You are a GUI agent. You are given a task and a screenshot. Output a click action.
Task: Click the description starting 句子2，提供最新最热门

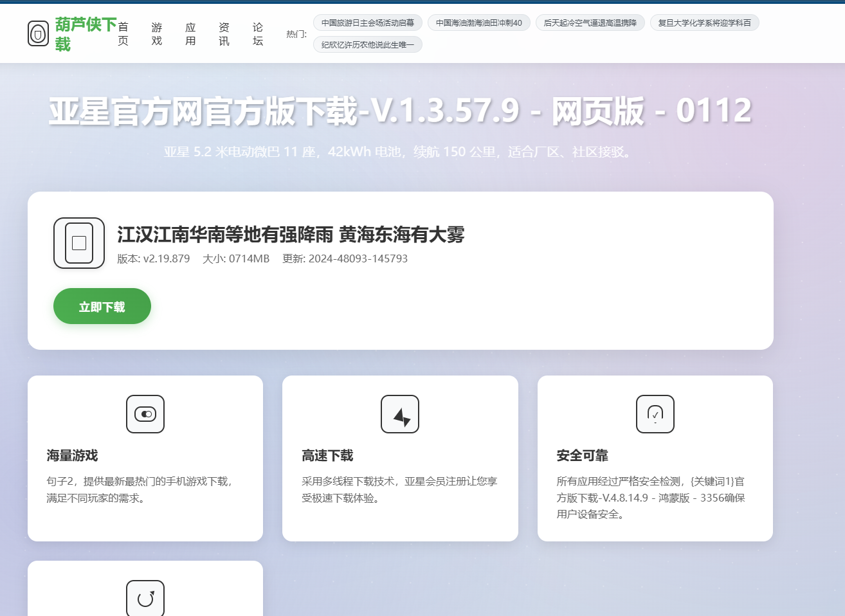click(x=140, y=489)
